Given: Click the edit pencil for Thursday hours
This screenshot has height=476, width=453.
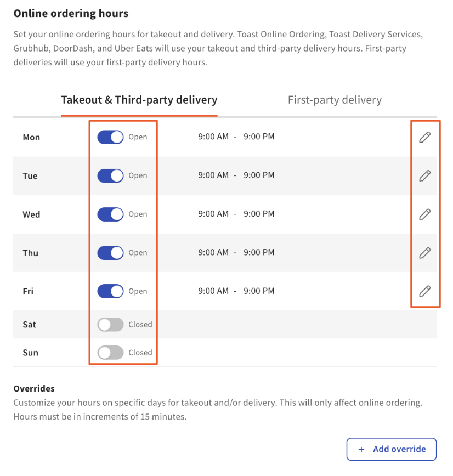Looking at the screenshot, I should (424, 253).
